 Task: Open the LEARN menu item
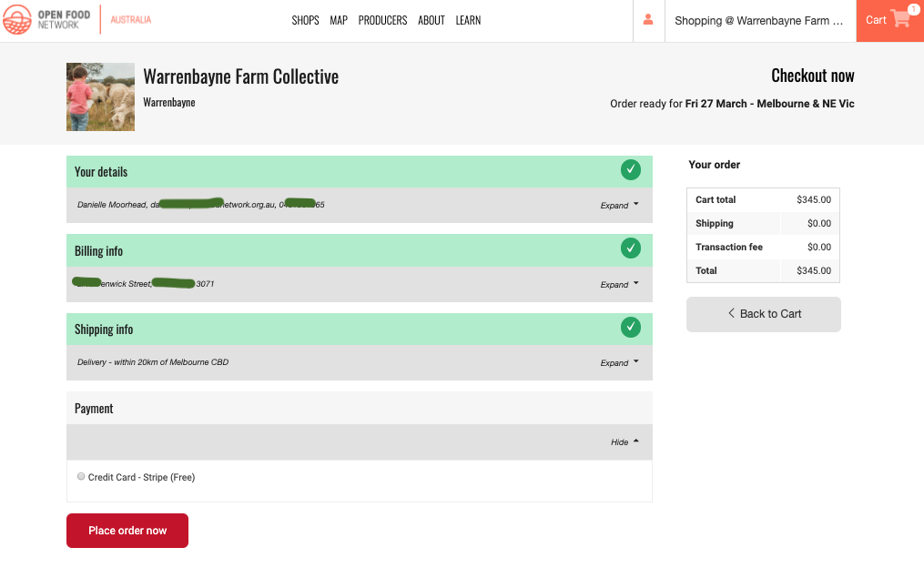pos(468,20)
